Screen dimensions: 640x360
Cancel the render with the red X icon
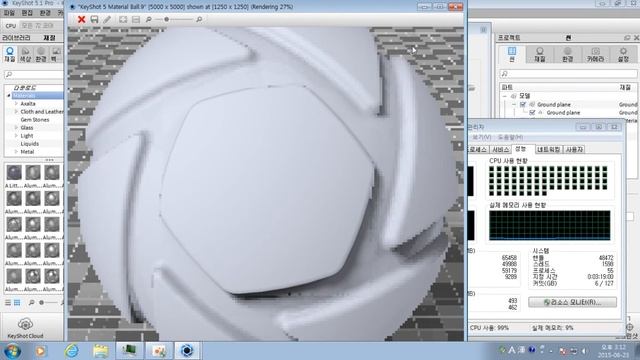[81, 19]
